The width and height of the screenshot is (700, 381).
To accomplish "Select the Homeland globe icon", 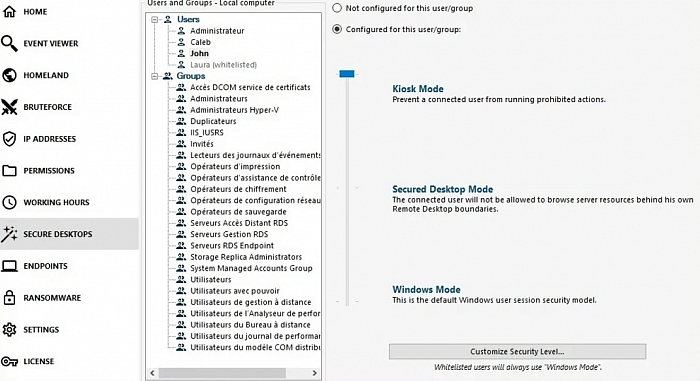I will click(9, 75).
